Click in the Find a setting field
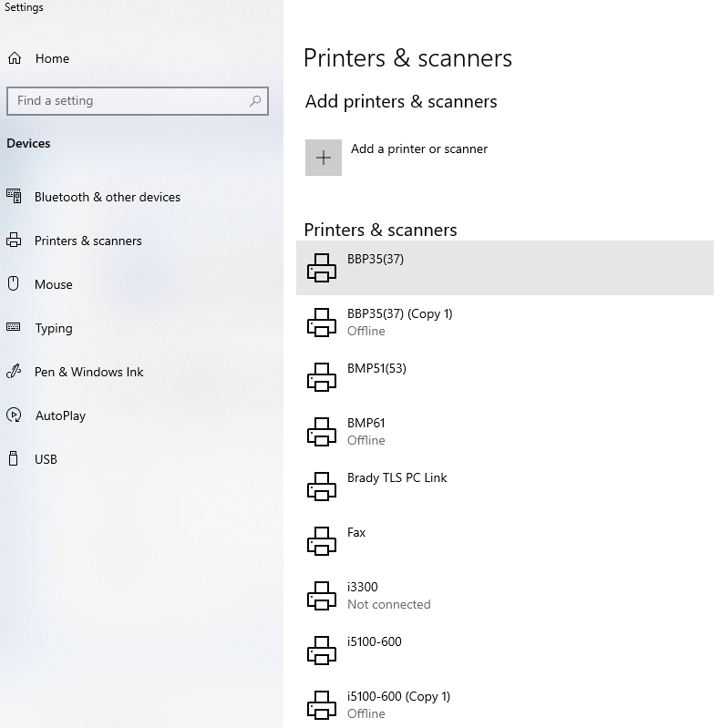The height and width of the screenshot is (728, 721). coord(138,101)
